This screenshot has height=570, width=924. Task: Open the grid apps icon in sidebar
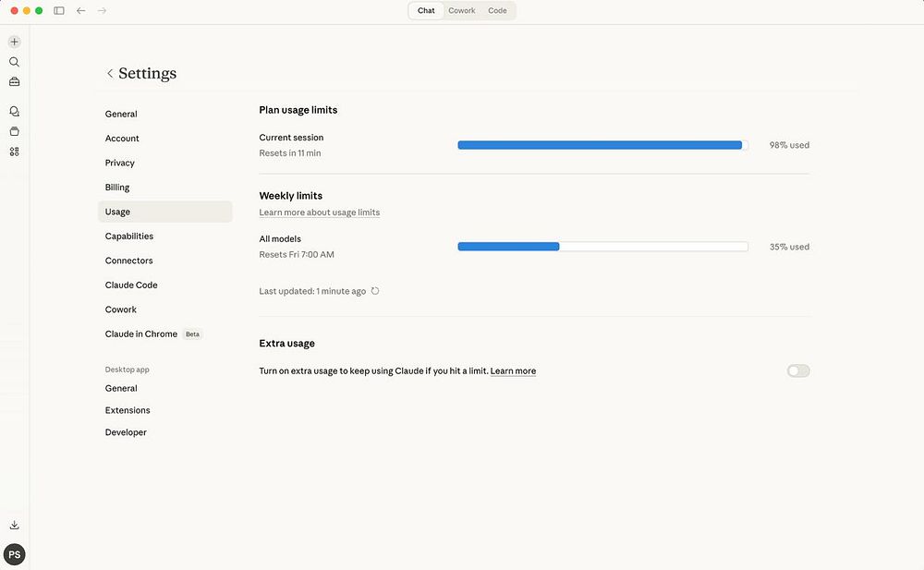tap(14, 152)
